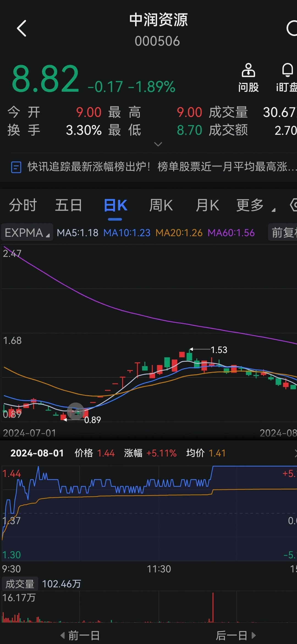
Task: Select the 日K tab
Action: (116, 205)
